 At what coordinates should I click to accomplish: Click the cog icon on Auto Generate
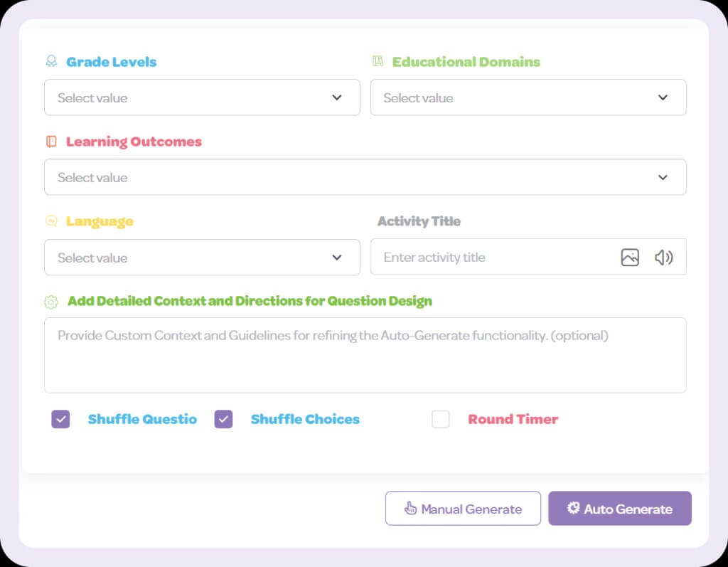(574, 507)
